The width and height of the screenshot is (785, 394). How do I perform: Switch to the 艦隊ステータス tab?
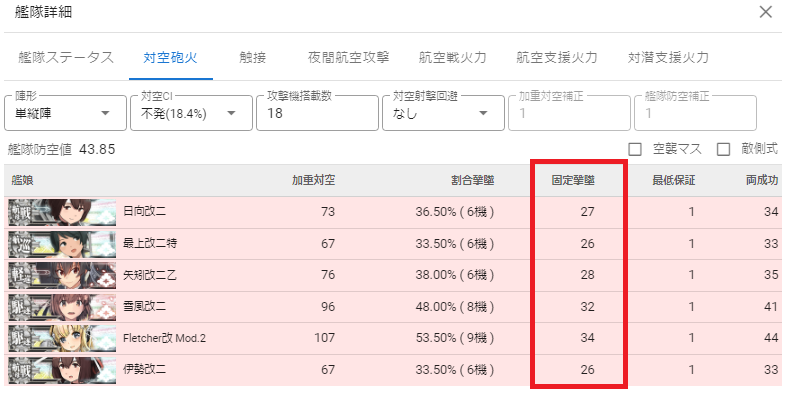point(67,58)
